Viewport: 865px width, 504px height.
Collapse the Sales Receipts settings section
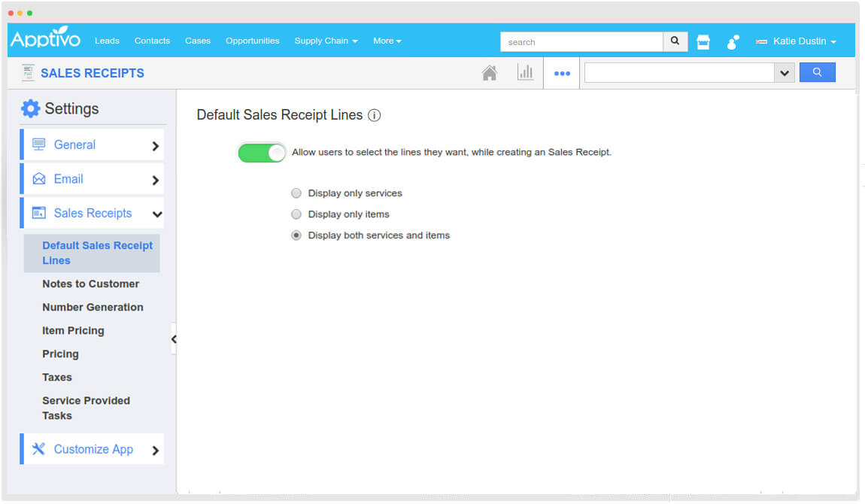pos(157,214)
